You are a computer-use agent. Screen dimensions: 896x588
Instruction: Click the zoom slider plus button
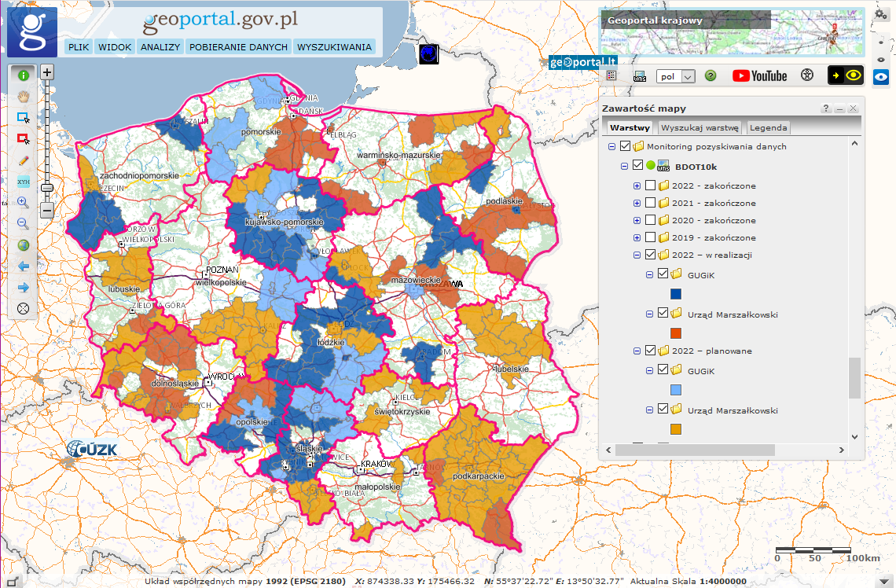[x=47, y=72]
